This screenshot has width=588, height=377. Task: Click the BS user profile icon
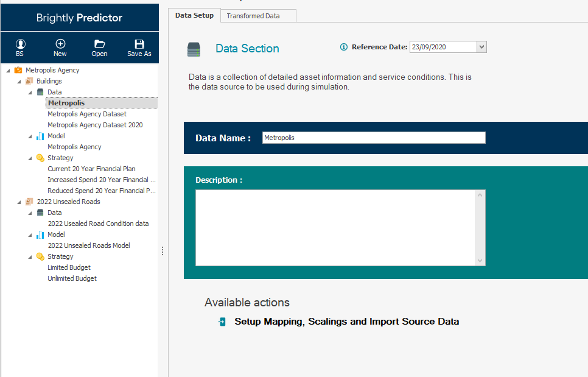tap(20, 44)
